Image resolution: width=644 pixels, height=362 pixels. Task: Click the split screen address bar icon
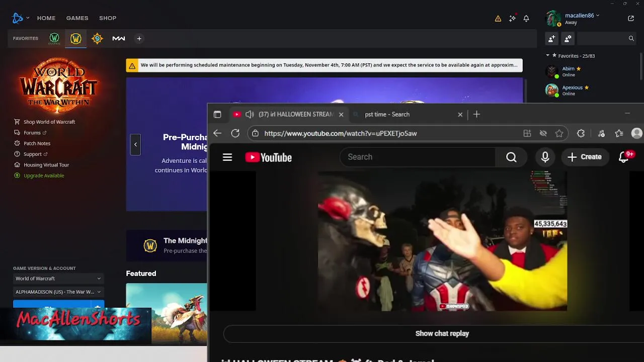tap(527, 133)
